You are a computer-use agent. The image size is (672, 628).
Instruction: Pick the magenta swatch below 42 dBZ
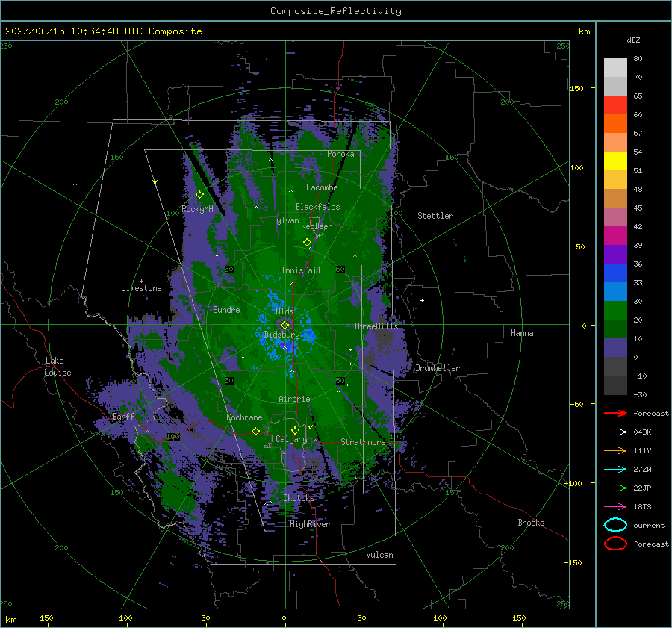click(x=615, y=235)
